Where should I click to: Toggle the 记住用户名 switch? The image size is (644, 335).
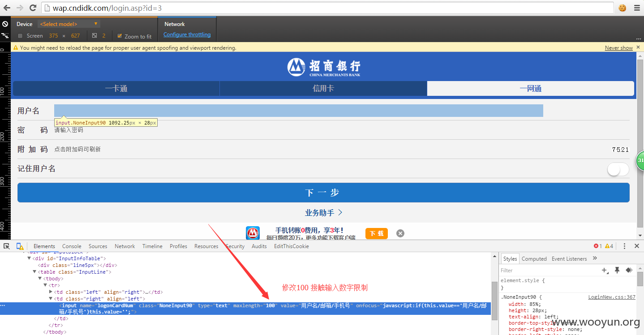click(618, 169)
